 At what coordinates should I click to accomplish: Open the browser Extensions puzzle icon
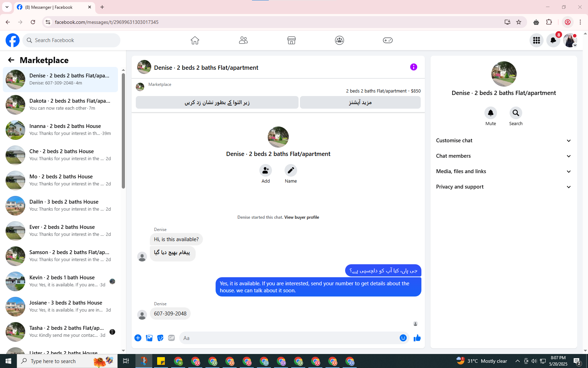(549, 22)
